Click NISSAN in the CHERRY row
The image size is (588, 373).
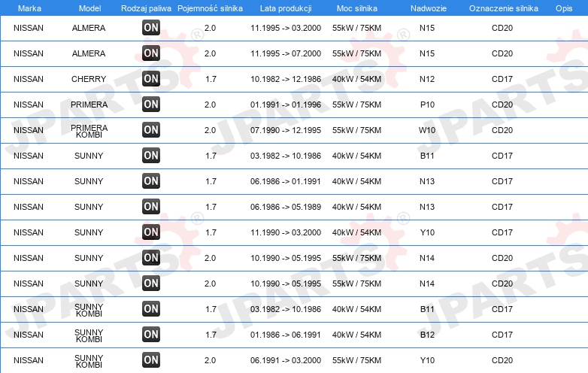[x=29, y=79]
